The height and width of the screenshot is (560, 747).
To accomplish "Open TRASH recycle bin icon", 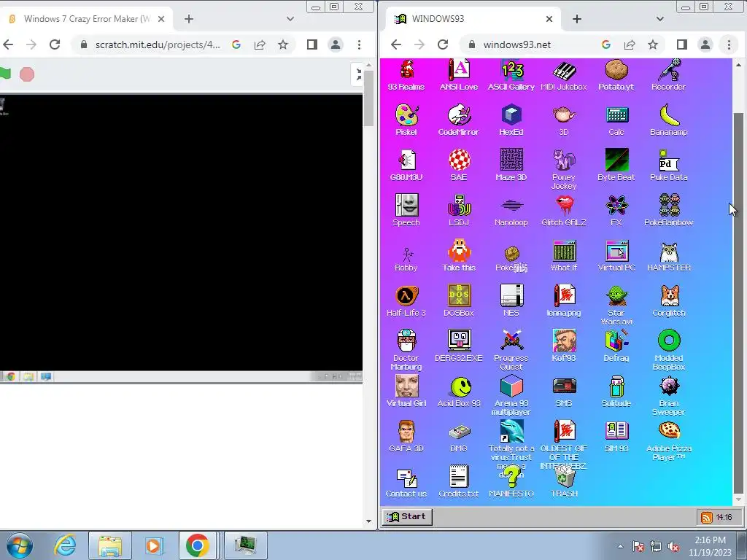I will click(x=564, y=481).
